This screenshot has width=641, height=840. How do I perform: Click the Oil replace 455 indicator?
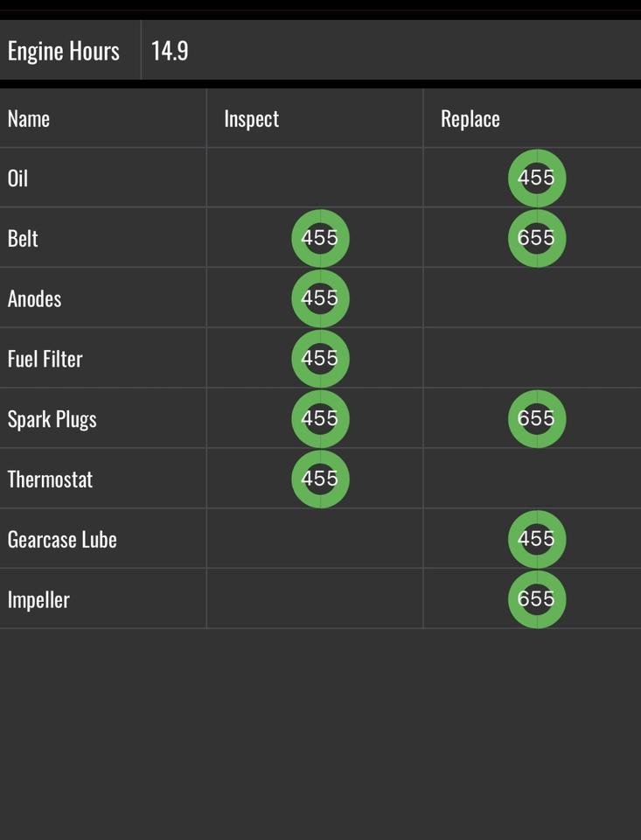(x=537, y=178)
